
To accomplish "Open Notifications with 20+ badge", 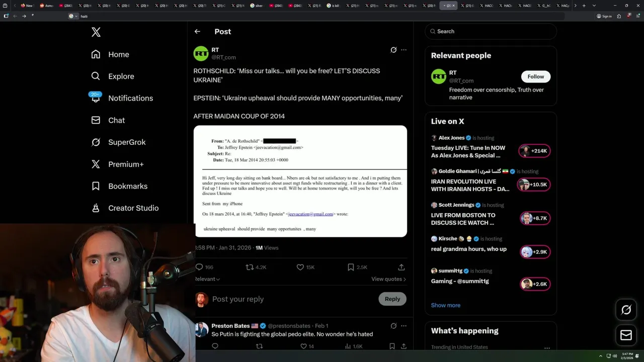I will [x=121, y=98].
